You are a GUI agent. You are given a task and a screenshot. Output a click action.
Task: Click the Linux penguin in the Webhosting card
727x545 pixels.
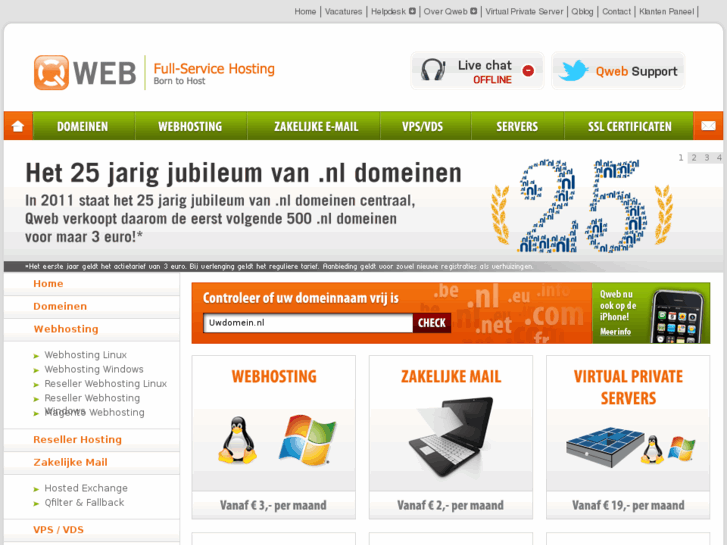coord(237,440)
